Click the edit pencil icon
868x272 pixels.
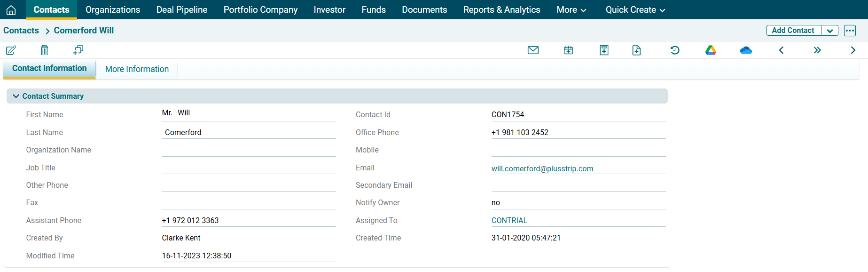(x=11, y=50)
